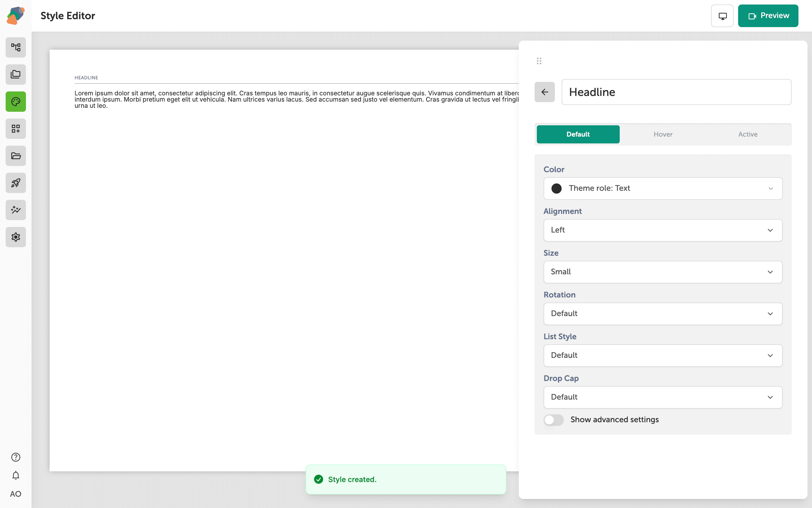Image resolution: width=812 pixels, height=508 pixels.
Task: Open the pages stack icon in sidebar
Action: click(x=16, y=74)
